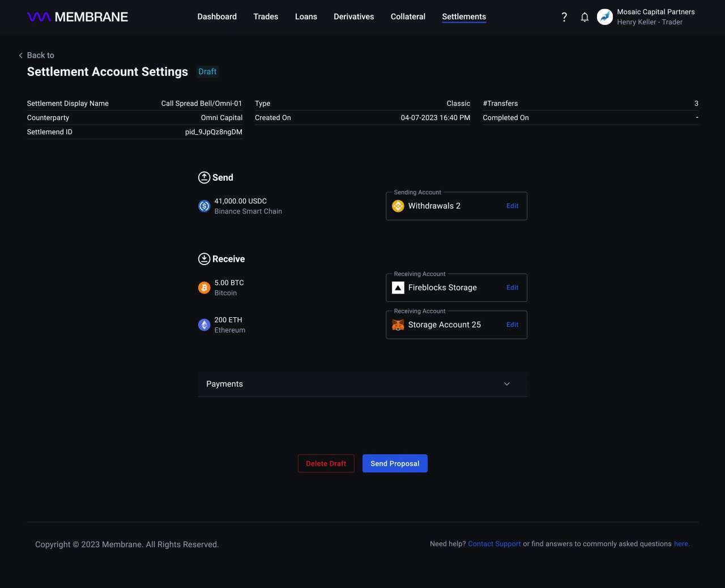This screenshot has height=588, width=725.
Task: Click the USDC coin icon
Action: (204, 206)
